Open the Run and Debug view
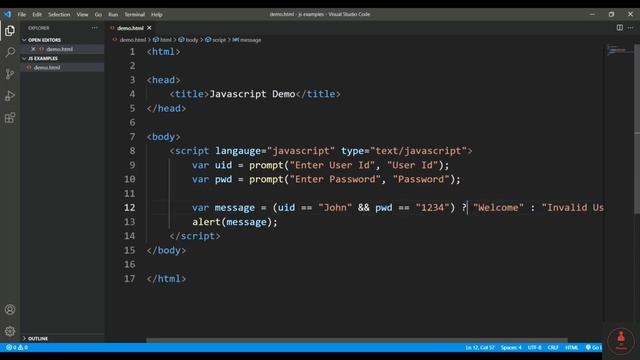The width and height of the screenshot is (640, 360). (x=10, y=96)
